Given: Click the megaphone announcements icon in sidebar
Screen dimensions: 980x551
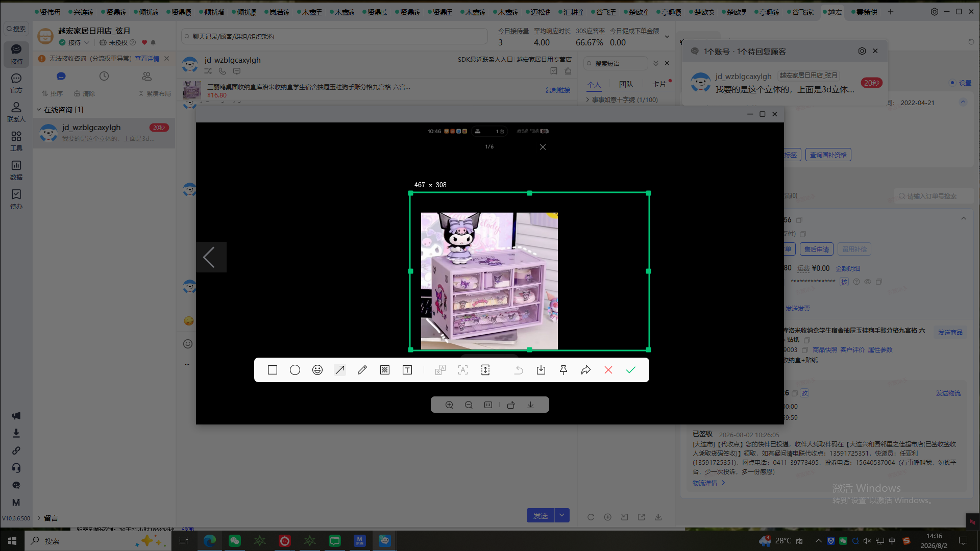Looking at the screenshot, I should coord(16,416).
